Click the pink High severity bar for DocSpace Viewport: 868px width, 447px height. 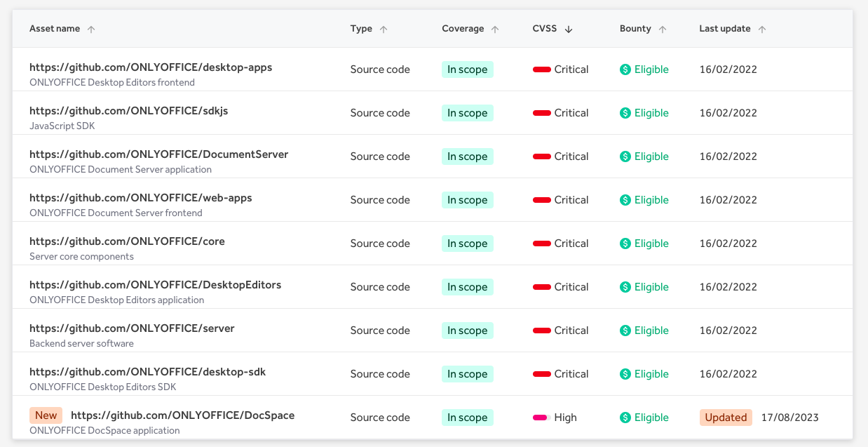pos(540,418)
